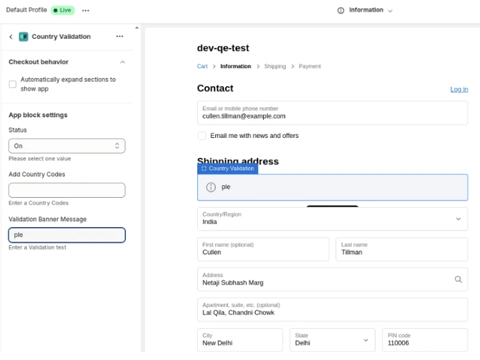Click the Validation Banner Message field
Screen dimensions: 480x360
point(67,235)
